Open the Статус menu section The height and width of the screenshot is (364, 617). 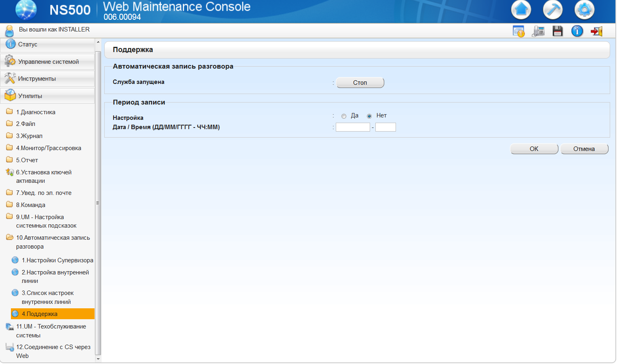point(47,44)
